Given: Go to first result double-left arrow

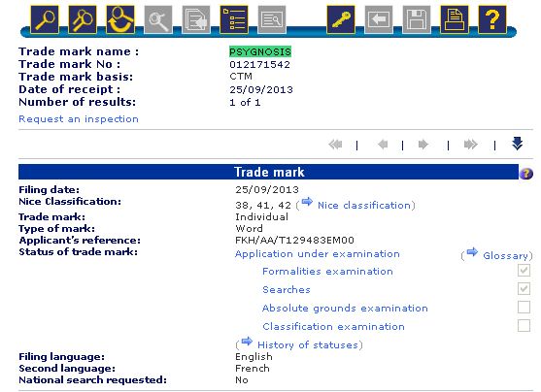Looking at the screenshot, I should 335,145.
